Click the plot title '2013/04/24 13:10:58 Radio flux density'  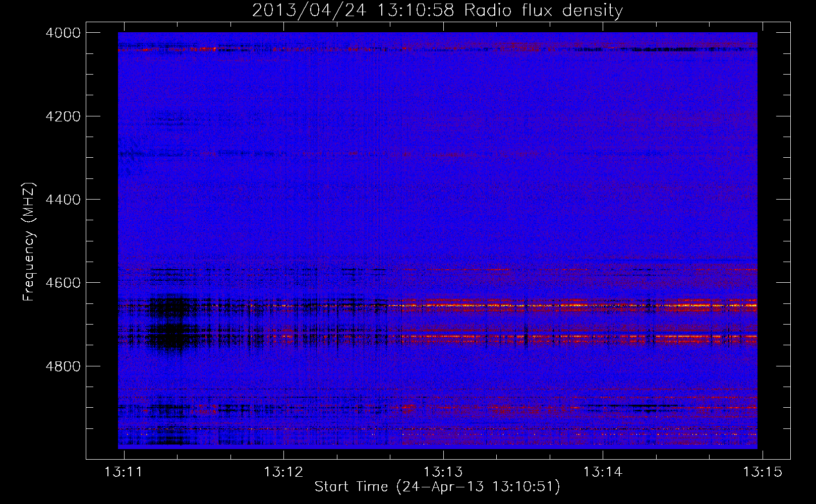[x=437, y=11]
